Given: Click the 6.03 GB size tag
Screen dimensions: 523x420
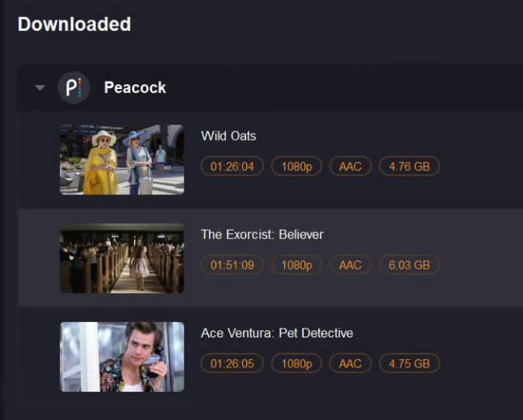Looking at the screenshot, I should [409, 265].
